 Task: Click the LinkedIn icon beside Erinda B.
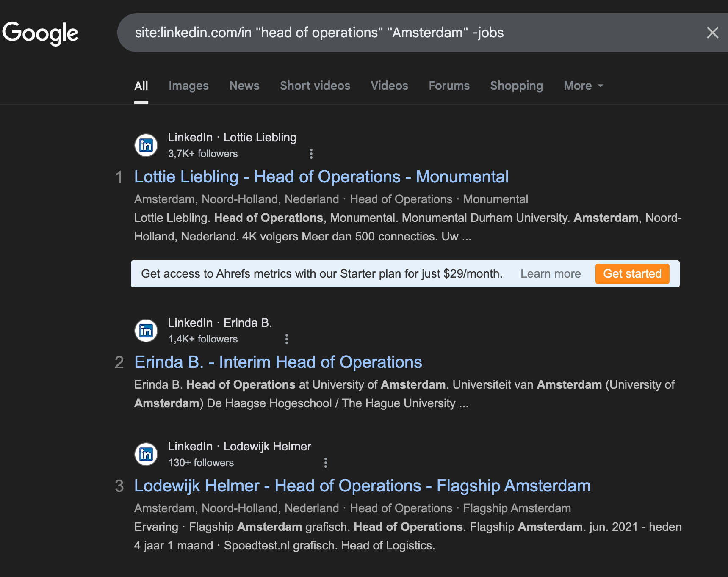146,331
